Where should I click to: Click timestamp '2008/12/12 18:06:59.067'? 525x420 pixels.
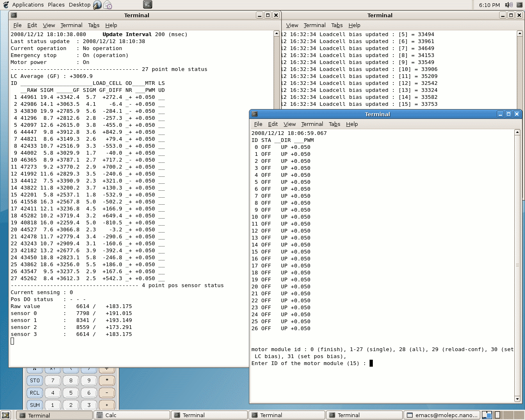click(289, 133)
